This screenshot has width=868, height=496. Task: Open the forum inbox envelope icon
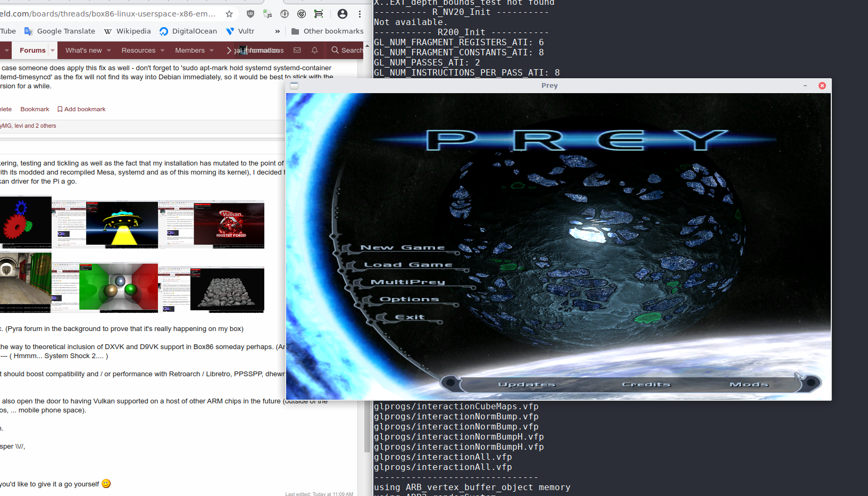coord(297,50)
